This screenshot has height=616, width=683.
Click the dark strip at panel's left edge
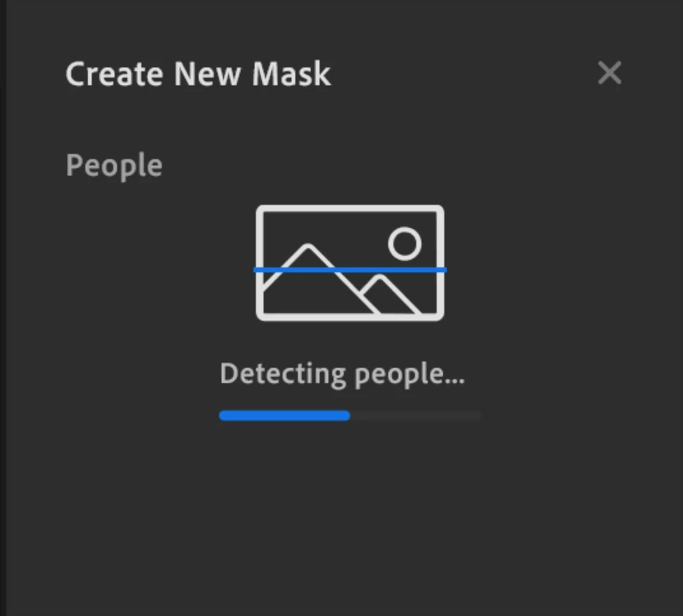(x=3, y=308)
